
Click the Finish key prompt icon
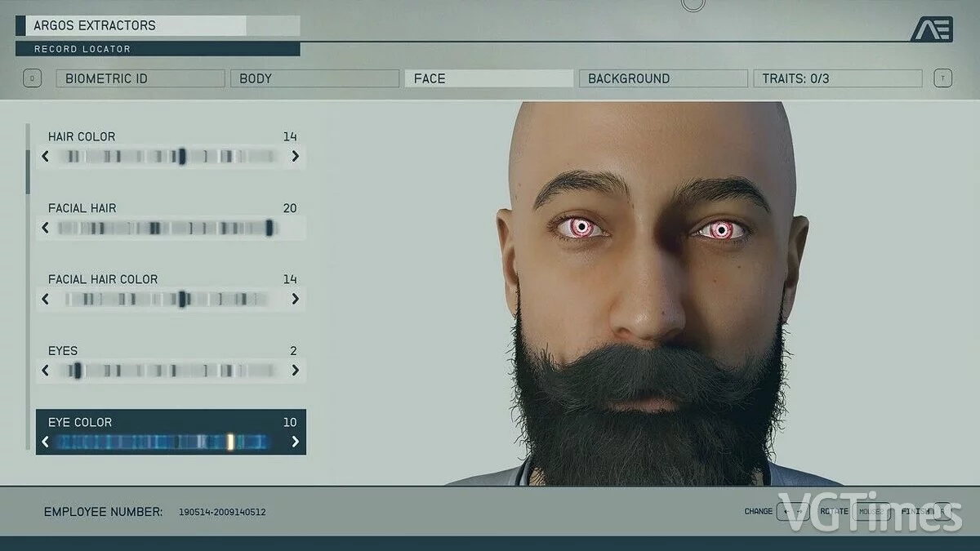coord(942,511)
